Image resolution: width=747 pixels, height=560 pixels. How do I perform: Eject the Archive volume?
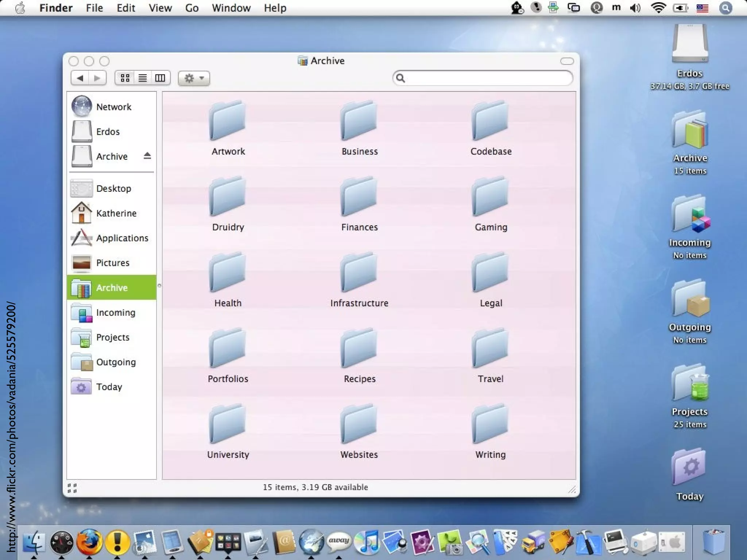(147, 156)
